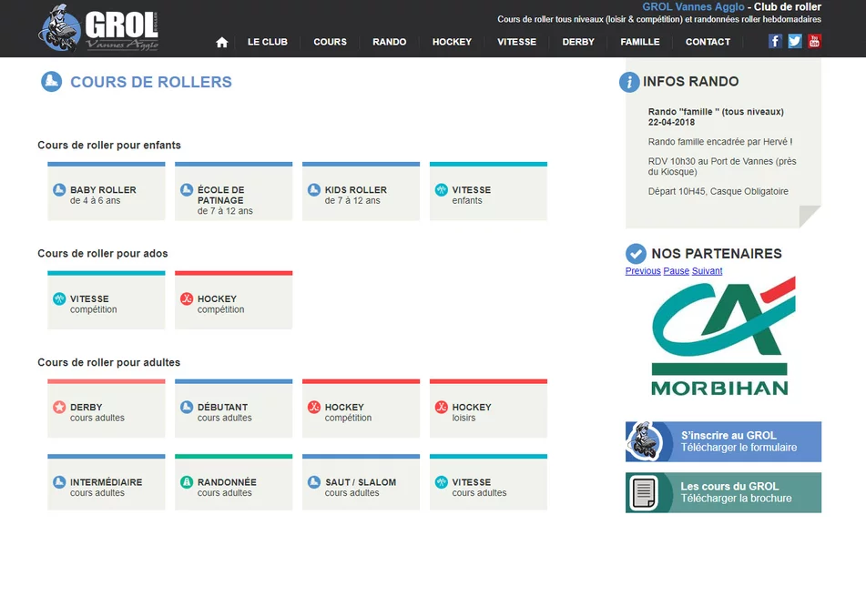Select the Contact menu item
The image size is (866, 616).
coord(708,42)
